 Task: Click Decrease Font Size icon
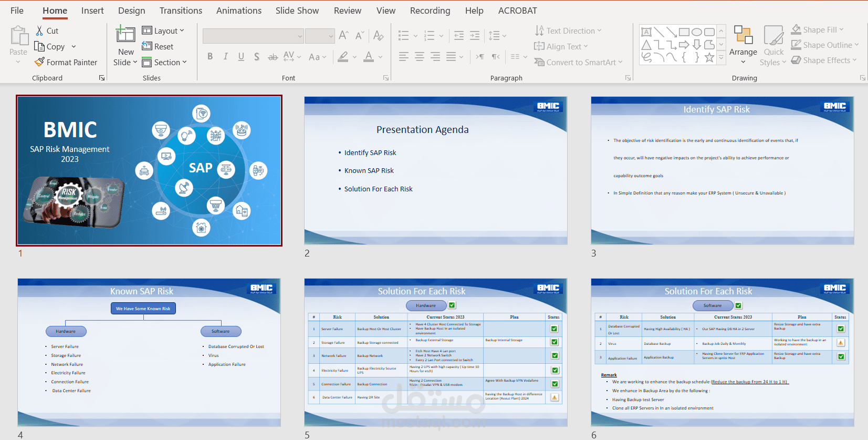[360, 35]
